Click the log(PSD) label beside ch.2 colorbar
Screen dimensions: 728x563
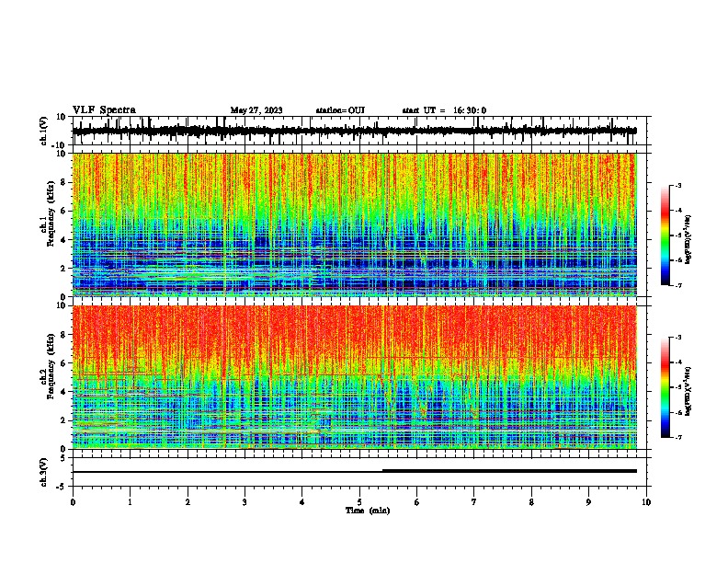688,391
